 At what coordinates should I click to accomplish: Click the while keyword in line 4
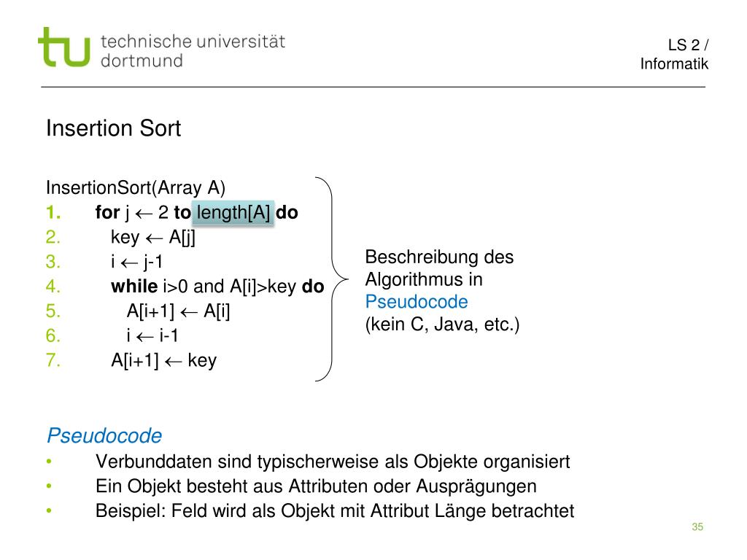pyautogui.click(x=134, y=286)
